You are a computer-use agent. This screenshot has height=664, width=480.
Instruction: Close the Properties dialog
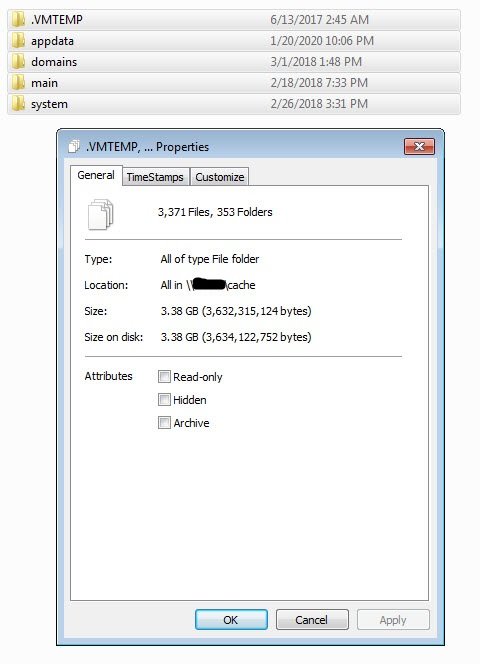pyautogui.click(x=419, y=147)
